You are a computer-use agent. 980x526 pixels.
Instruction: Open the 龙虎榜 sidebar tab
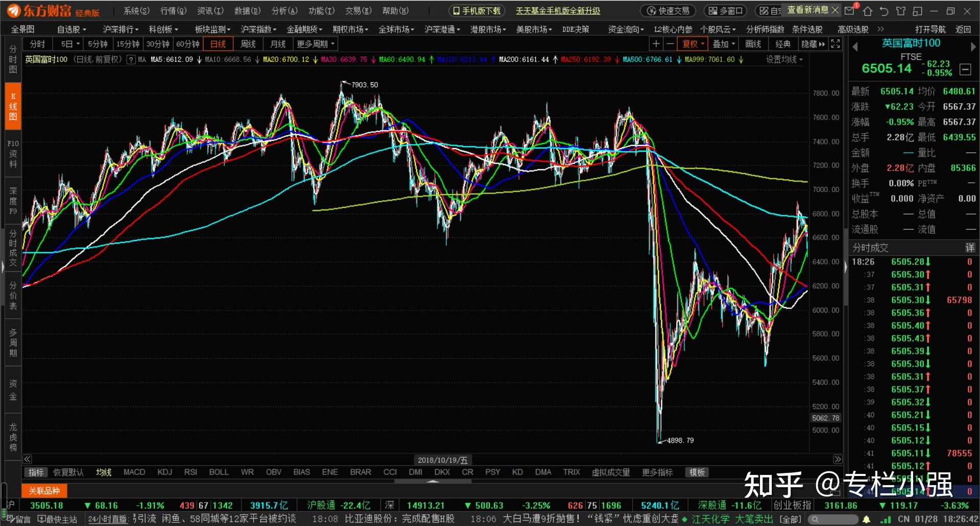click(x=13, y=437)
